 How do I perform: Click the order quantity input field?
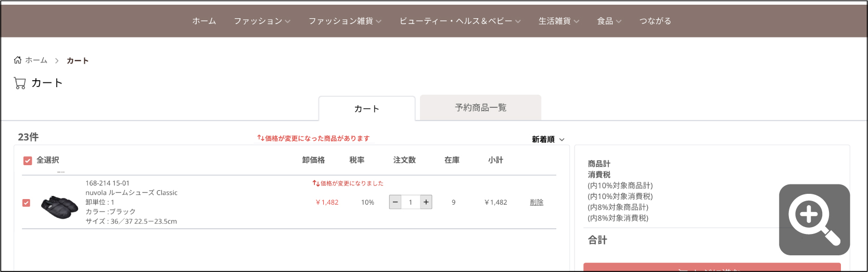click(x=411, y=202)
